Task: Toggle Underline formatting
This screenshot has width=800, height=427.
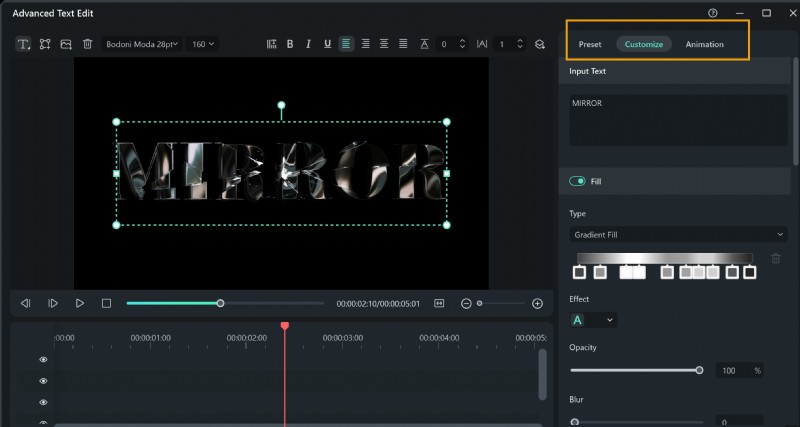Action: coord(328,44)
